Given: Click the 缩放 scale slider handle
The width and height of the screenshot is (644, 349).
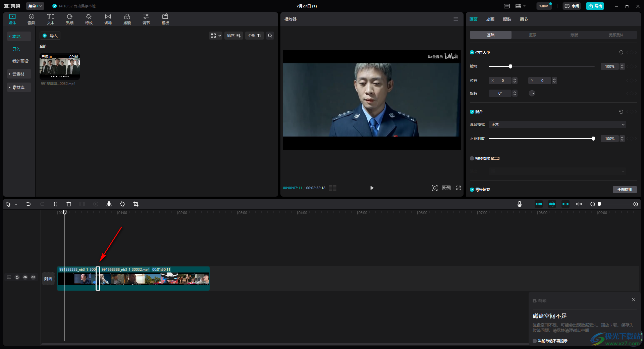Looking at the screenshot, I should pos(511,66).
